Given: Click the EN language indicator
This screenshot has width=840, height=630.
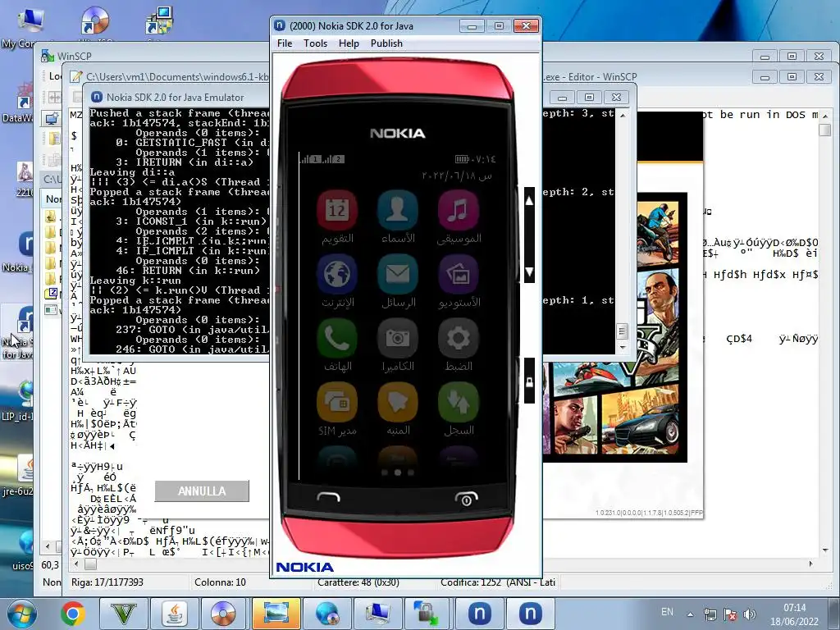Looking at the screenshot, I should coord(667,612).
